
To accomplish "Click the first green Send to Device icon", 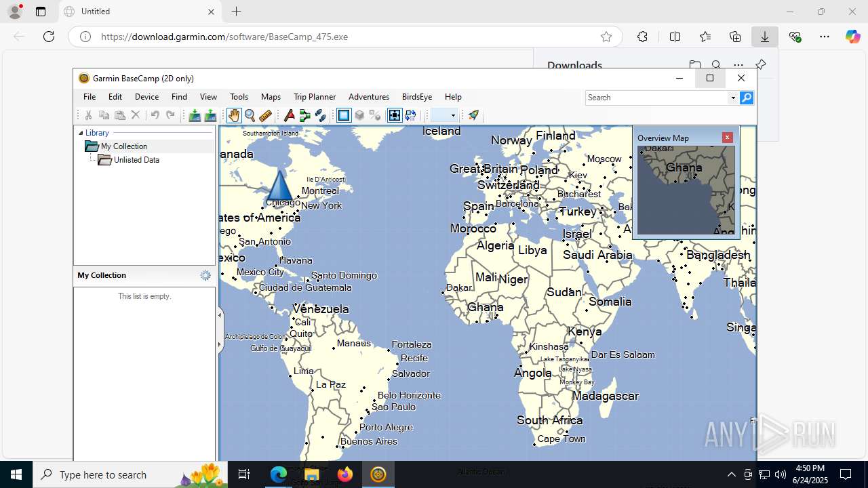I will coord(195,115).
